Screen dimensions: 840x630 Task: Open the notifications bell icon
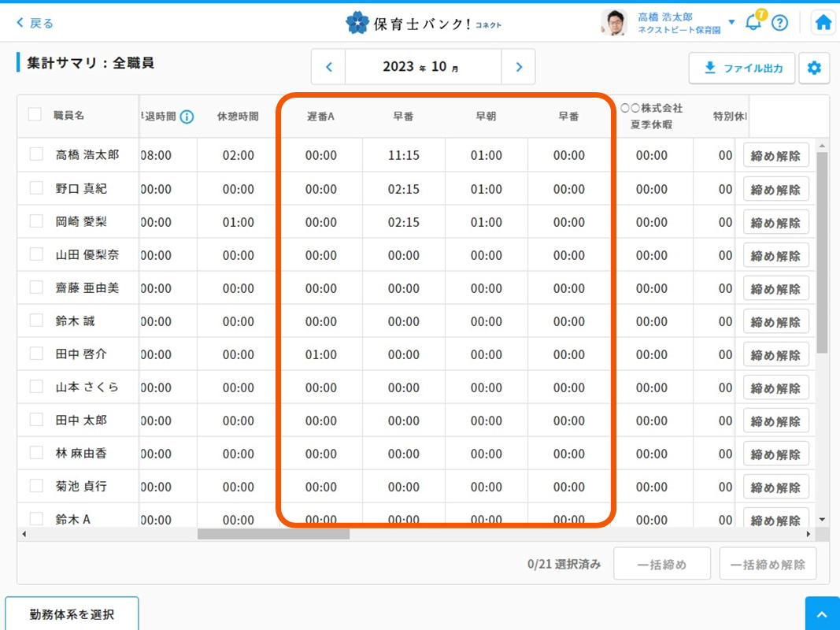coord(753,22)
